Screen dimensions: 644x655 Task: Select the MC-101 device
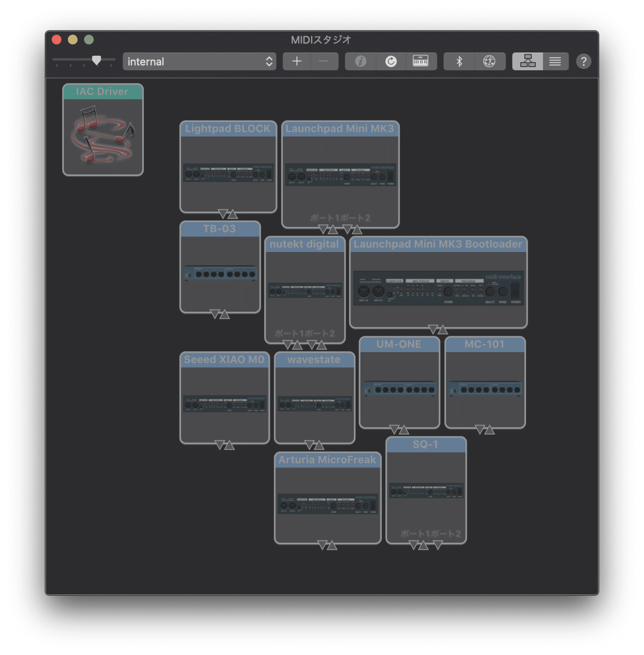485,382
